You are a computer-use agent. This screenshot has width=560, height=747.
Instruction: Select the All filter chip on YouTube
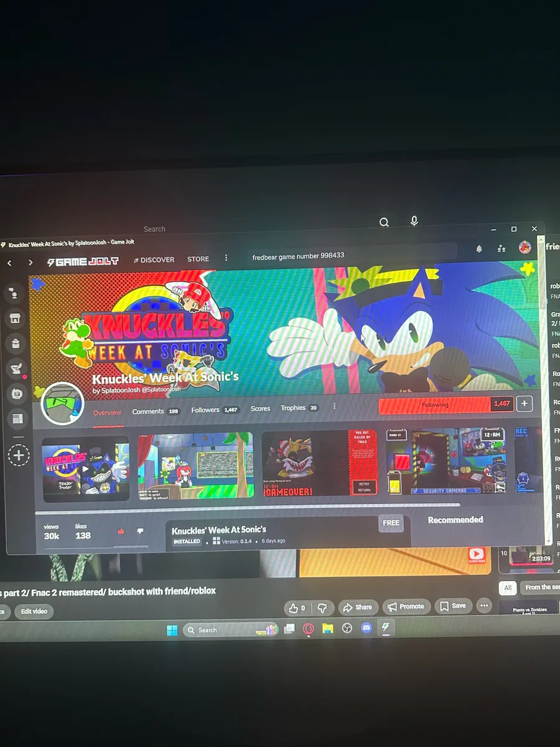508,588
